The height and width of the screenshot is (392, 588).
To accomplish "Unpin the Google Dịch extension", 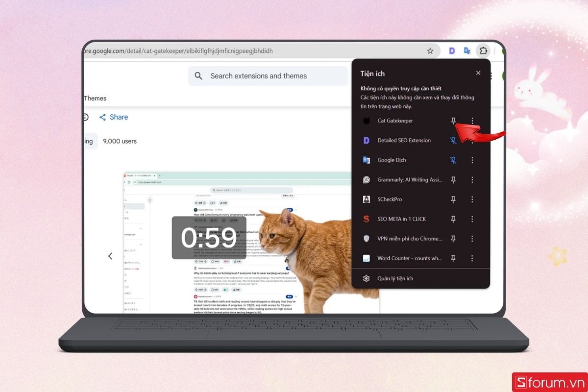I will pos(453,160).
